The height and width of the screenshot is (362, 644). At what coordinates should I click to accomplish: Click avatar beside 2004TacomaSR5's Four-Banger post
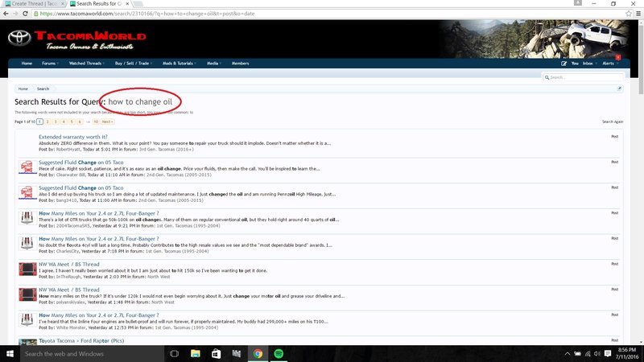coord(27,218)
